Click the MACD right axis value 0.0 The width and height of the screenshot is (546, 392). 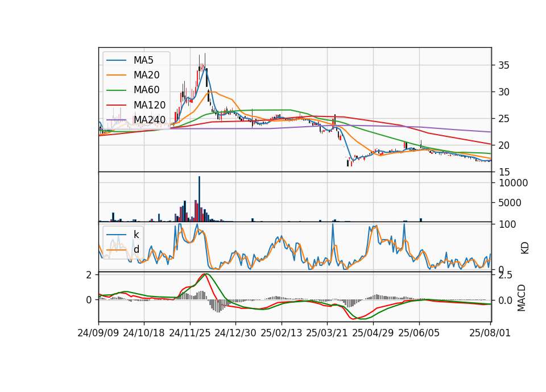tap(505, 300)
